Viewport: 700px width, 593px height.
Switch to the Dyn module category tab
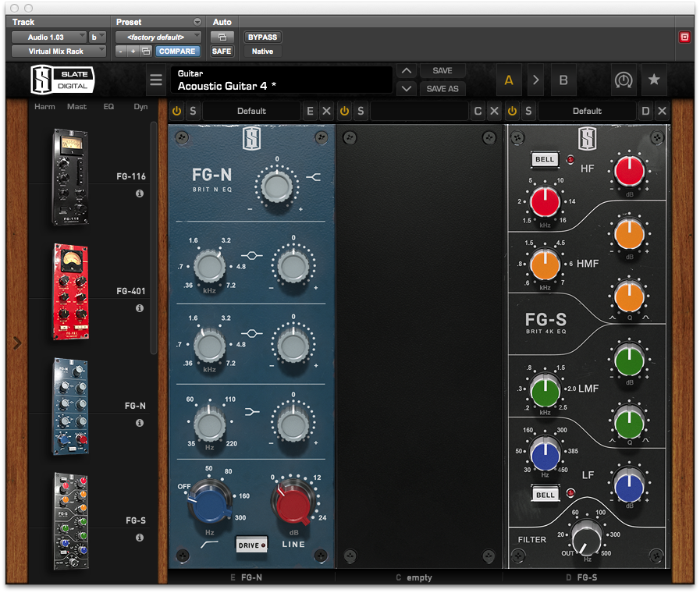(x=140, y=107)
